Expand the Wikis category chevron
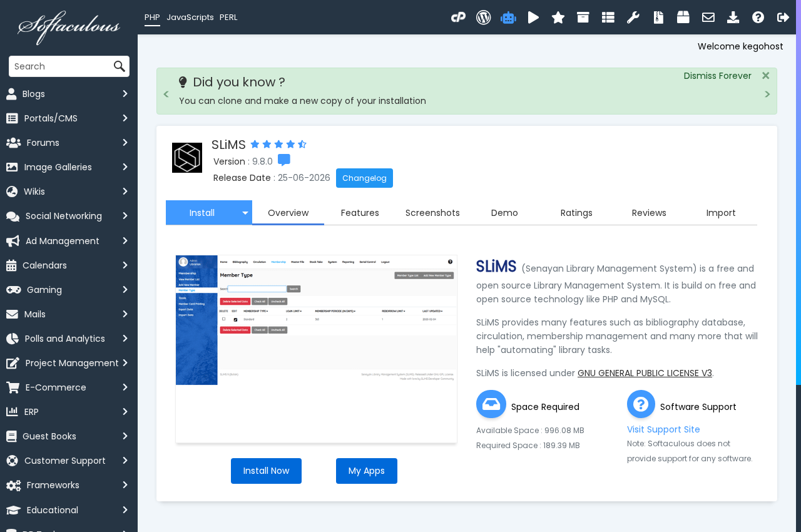The width and height of the screenshot is (801, 532). coord(125,192)
